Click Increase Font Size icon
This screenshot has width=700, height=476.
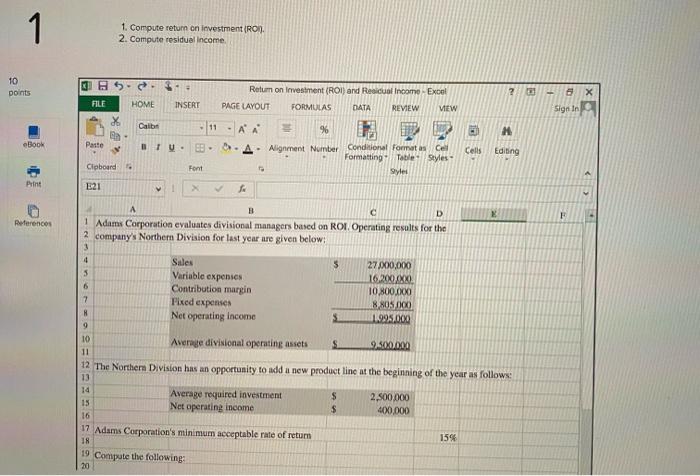[x=242, y=129]
